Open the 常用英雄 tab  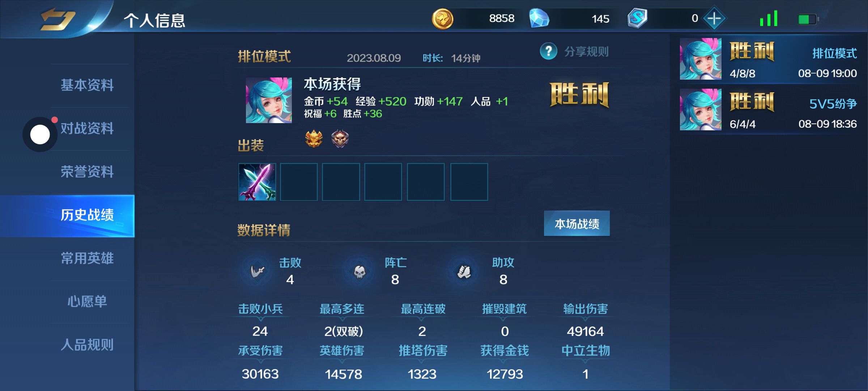tap(87, 258)
